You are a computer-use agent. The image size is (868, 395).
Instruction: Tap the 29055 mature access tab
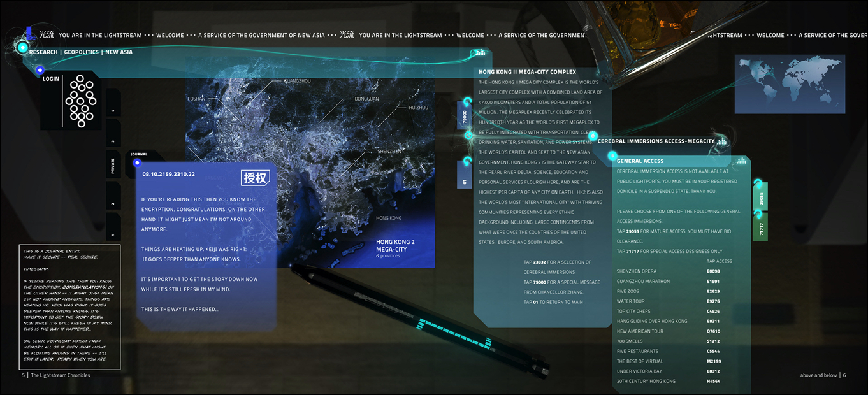[760, 199]
